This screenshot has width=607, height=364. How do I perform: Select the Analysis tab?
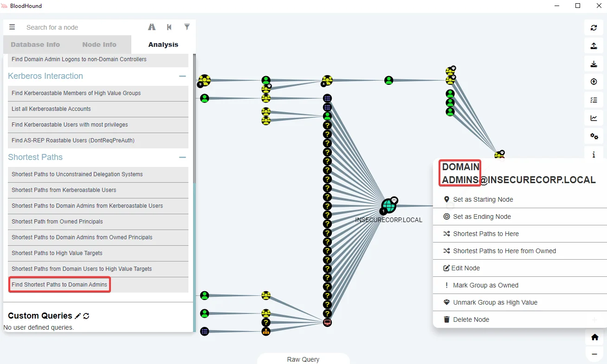pos(163,45)
